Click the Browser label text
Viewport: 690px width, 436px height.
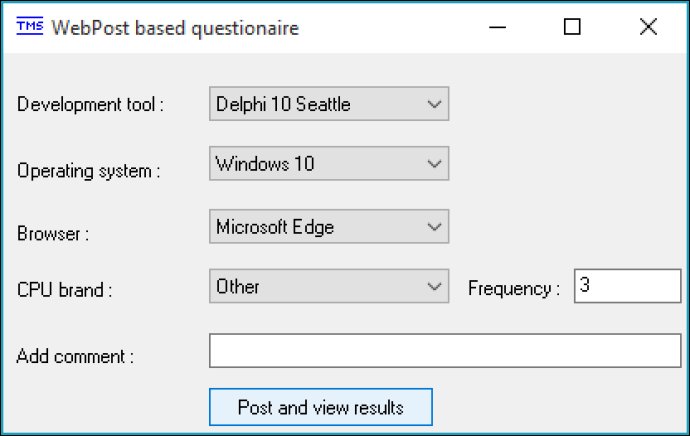(x=53, y=234)
